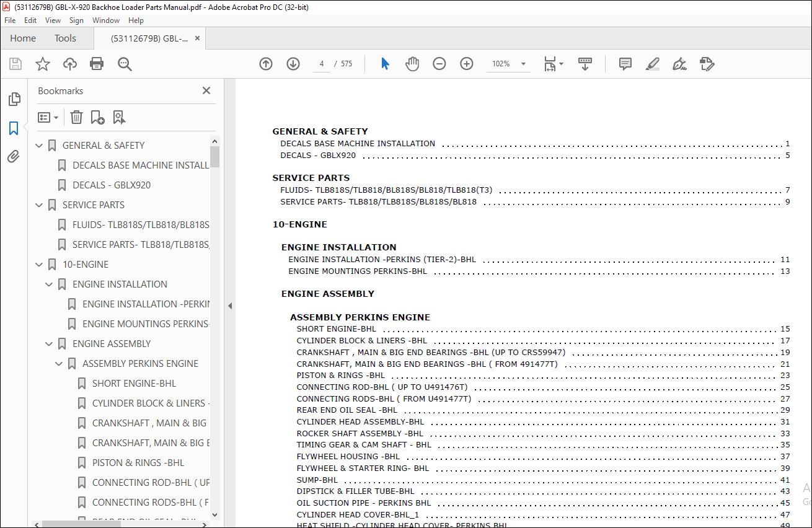Close the Bookmarks panel
812x528 pixels.
coord(206,90)
